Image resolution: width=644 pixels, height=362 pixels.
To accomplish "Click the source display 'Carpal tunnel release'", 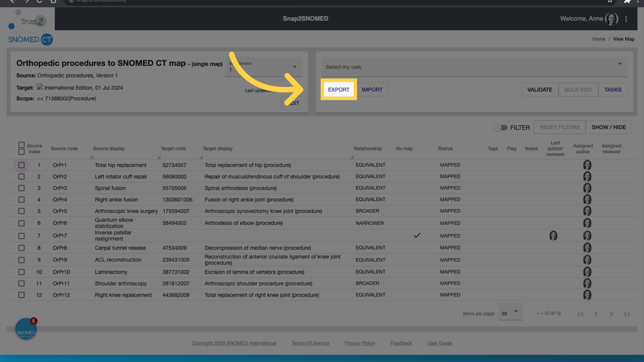I will tap(120, 248).
